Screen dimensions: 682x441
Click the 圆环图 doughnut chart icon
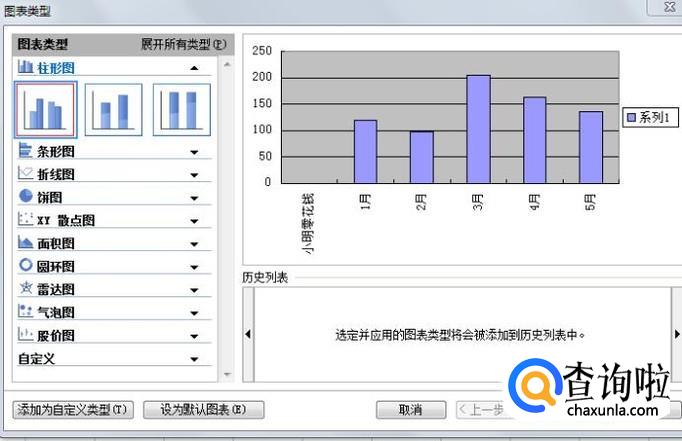coord(25,265)
